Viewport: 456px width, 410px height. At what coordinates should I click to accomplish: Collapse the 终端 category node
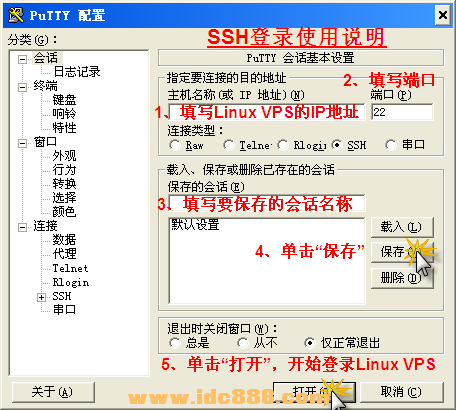(x=23, y=87)
